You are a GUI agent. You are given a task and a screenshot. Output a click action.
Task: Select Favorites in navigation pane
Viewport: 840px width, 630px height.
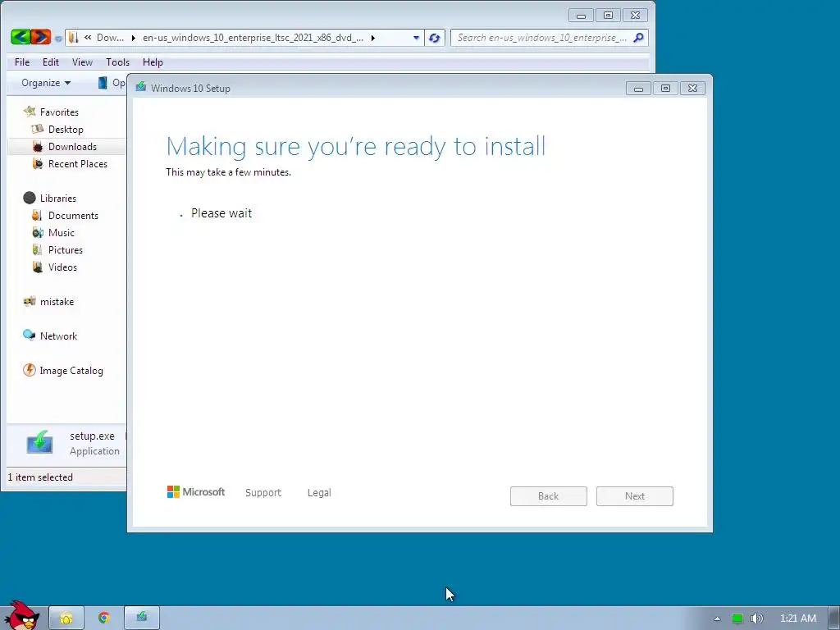59,112
